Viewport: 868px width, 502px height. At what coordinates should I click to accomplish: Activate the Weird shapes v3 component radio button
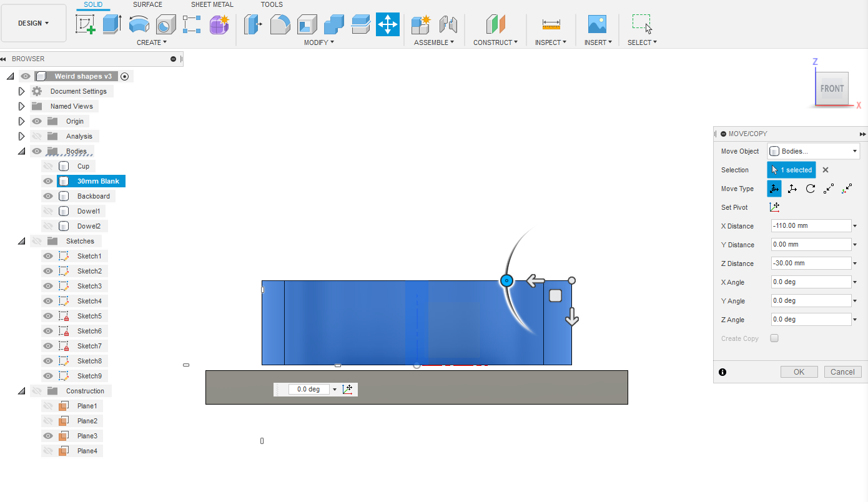click(124, 76)
